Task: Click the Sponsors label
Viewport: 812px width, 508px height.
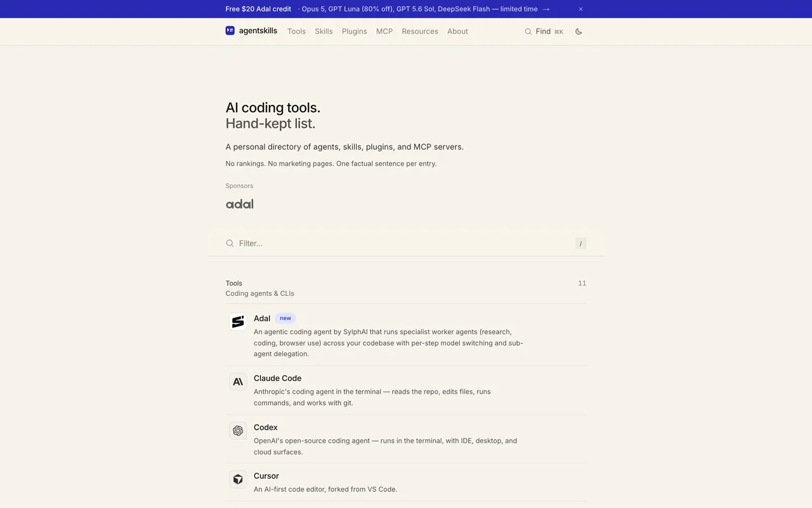Action: [239, 186]
